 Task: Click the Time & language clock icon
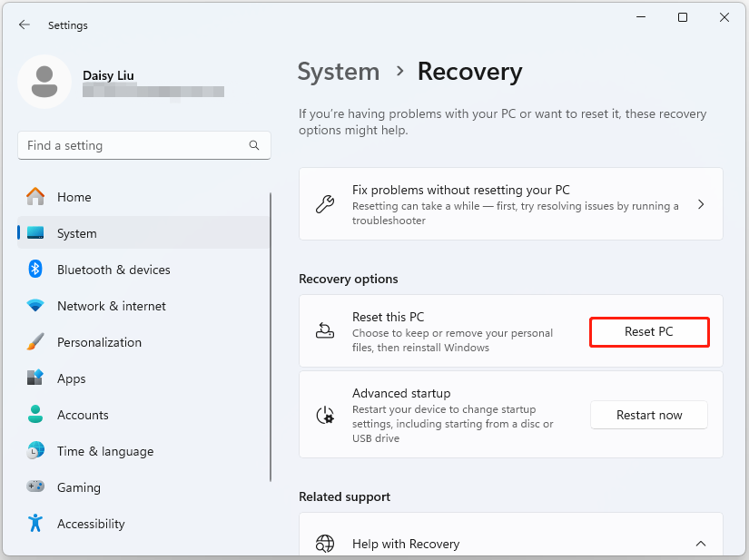(35, 450)
